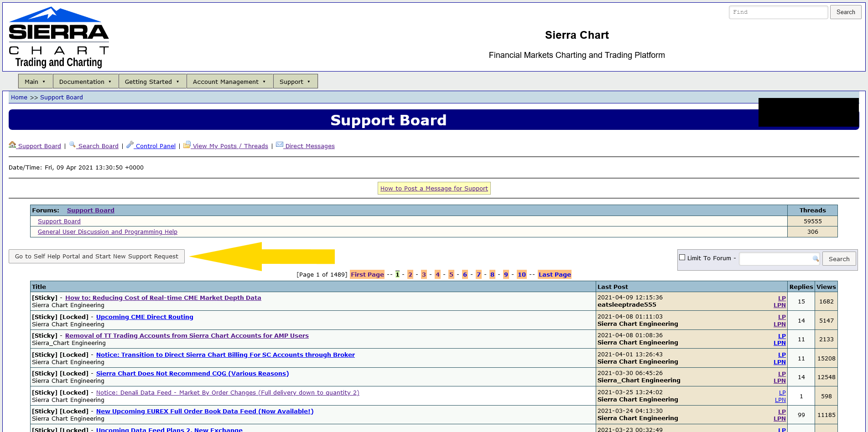
Task: Click Support Board breadcrumb link
Action: click(x=62, y=98)
